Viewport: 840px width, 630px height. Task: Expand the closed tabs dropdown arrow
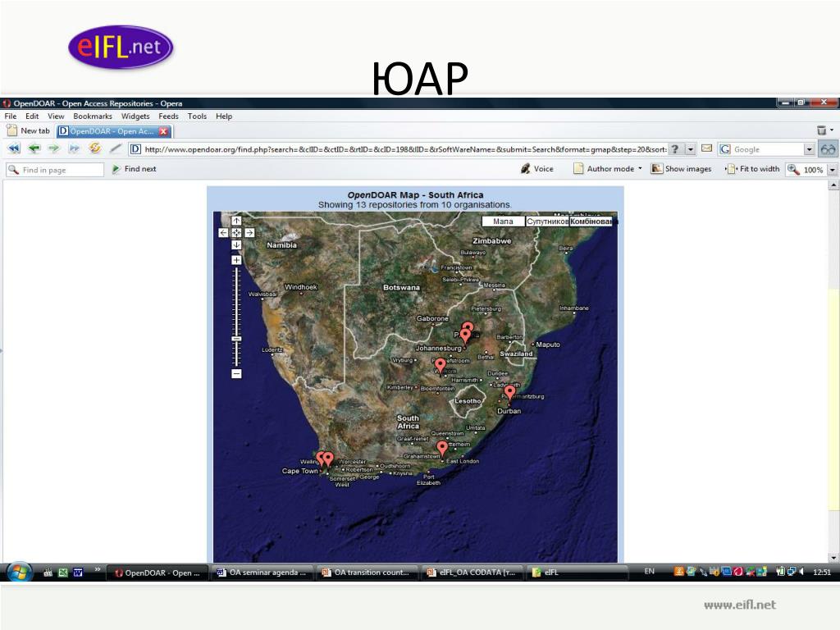pos(832,130)
